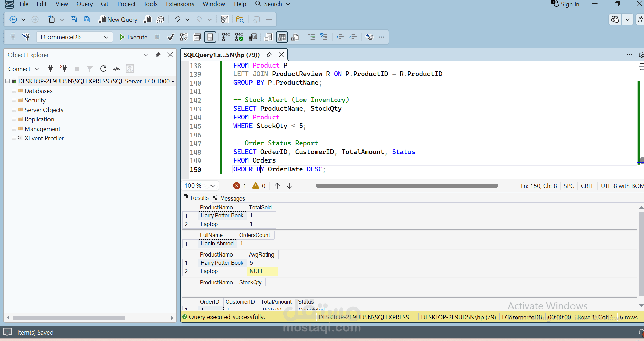Click the New Query button
The image size is (644, 341).
(x=118, y=19)
